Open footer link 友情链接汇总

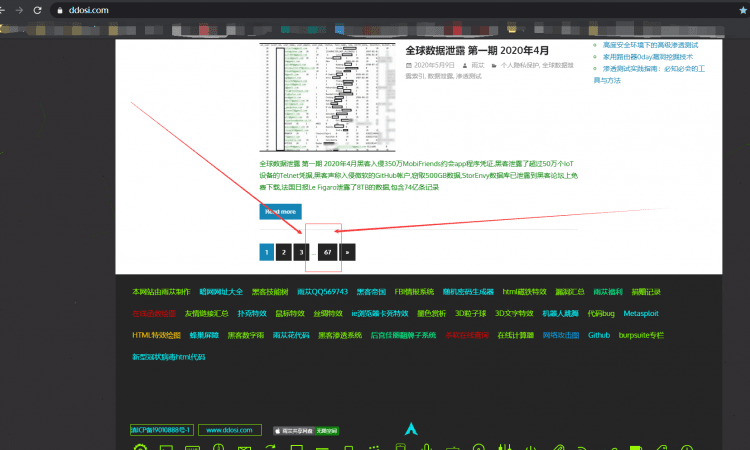(x=207, y=314)
